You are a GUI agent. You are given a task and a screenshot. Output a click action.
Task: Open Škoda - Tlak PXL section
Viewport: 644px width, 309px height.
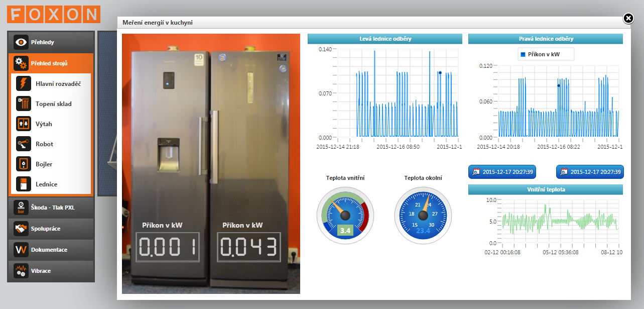[51, 207]
